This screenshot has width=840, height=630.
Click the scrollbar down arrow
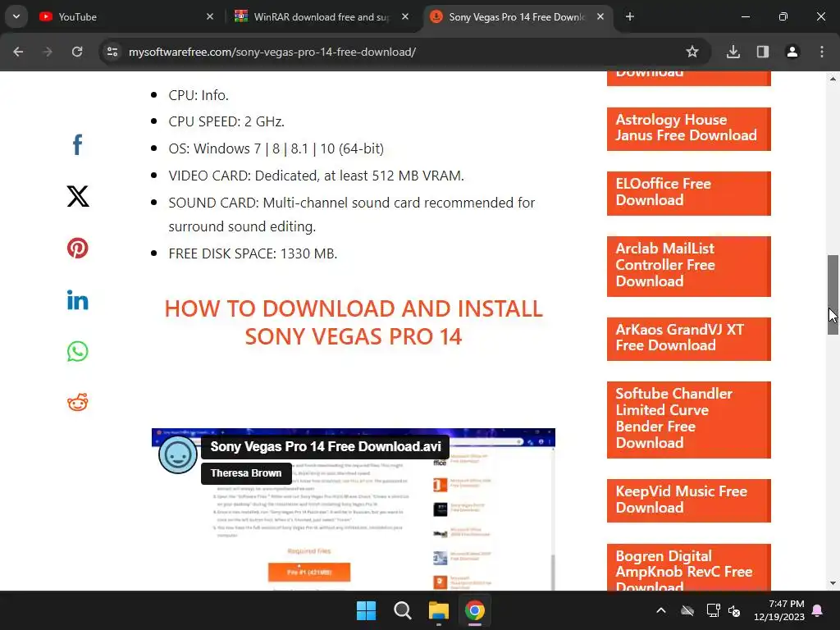pyautogui.click(x=833, y=583)
